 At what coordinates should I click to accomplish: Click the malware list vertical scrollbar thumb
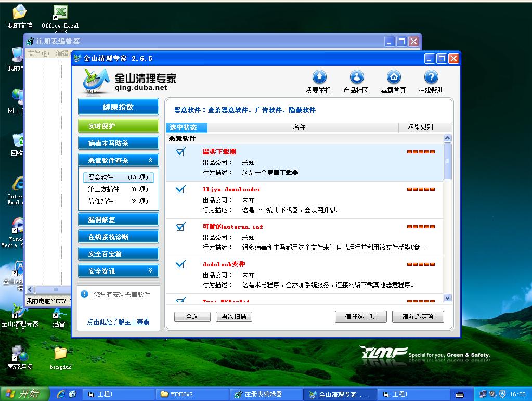click(448, 161)
